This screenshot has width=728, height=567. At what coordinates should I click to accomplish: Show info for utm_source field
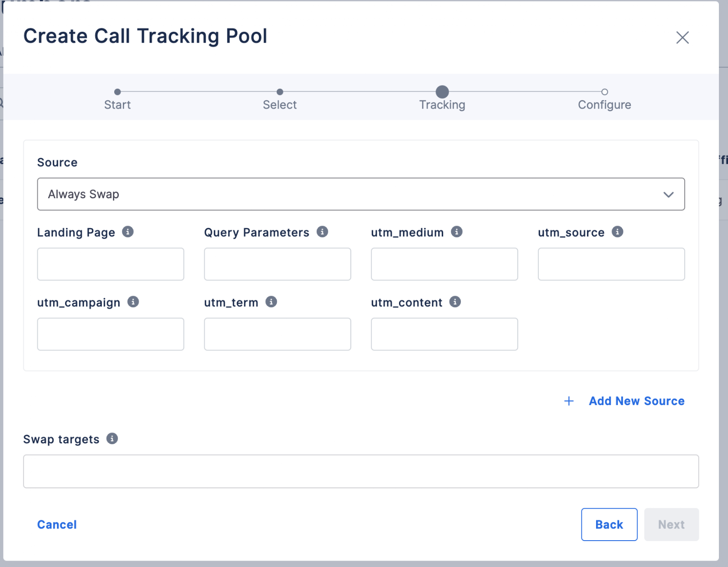click(617, 232)
